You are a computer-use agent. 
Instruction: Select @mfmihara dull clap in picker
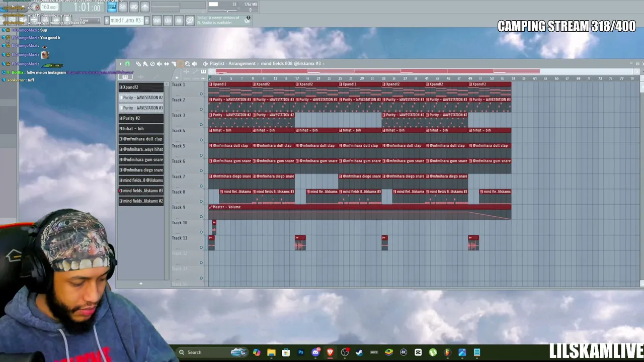click(141, 139)
